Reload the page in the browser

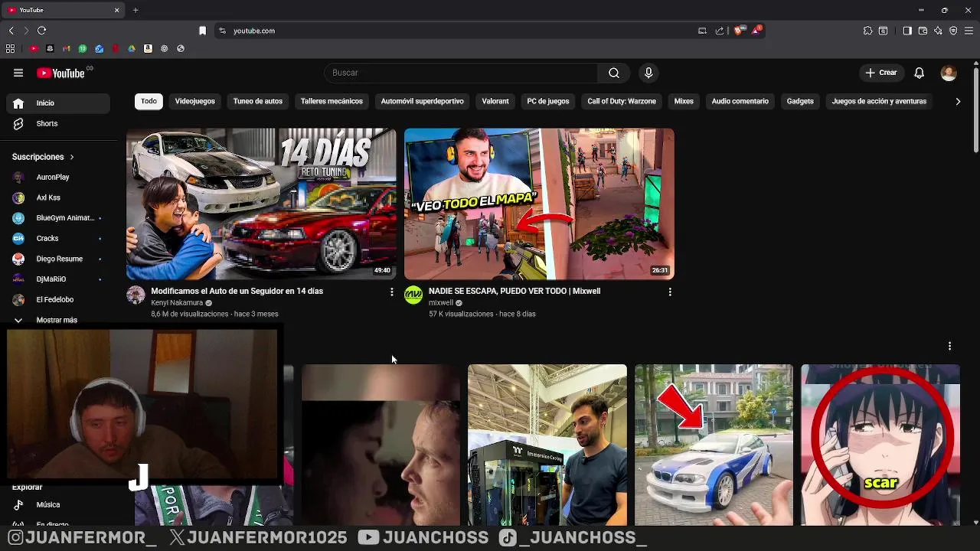[x=41, y=31]
